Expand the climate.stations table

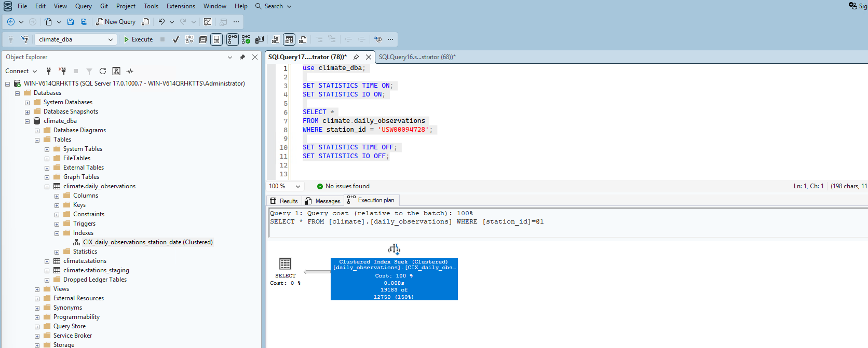(47, 261)
